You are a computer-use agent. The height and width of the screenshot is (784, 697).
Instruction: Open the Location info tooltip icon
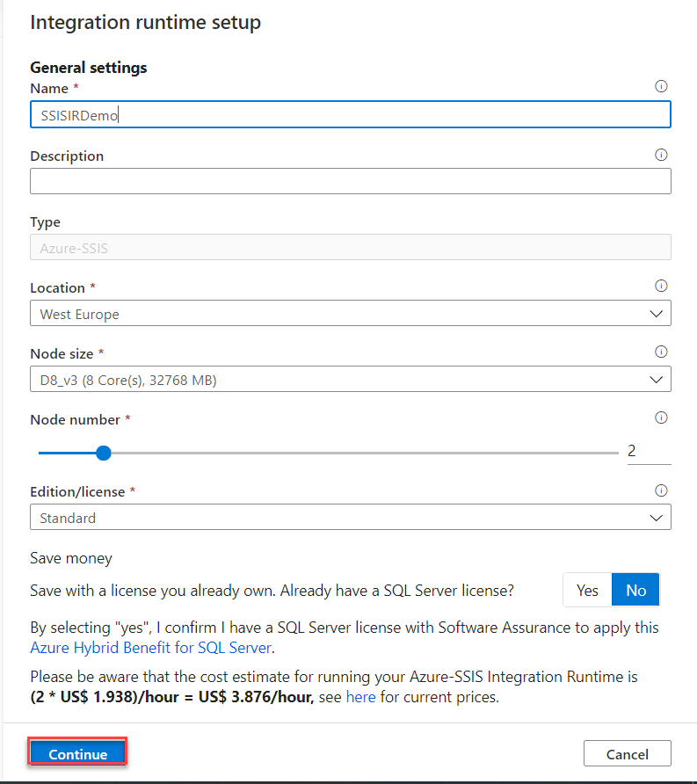point(661,285)
